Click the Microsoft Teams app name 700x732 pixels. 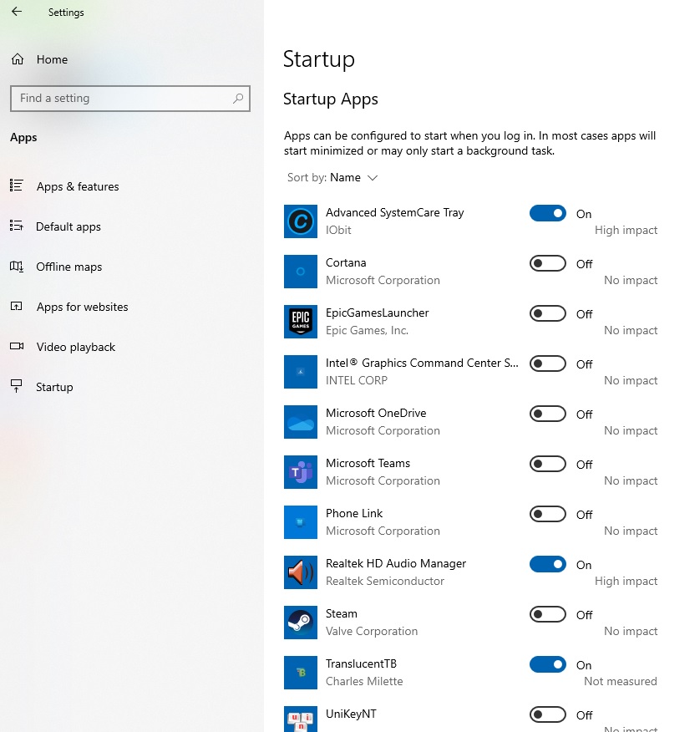tap(368, 463)
